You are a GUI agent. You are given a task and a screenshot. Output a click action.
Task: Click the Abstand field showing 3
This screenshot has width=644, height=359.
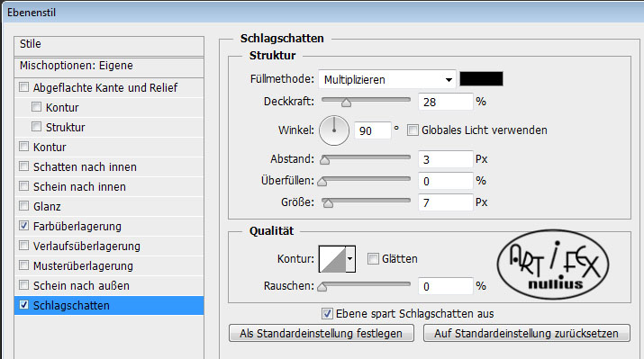(446, 159)
